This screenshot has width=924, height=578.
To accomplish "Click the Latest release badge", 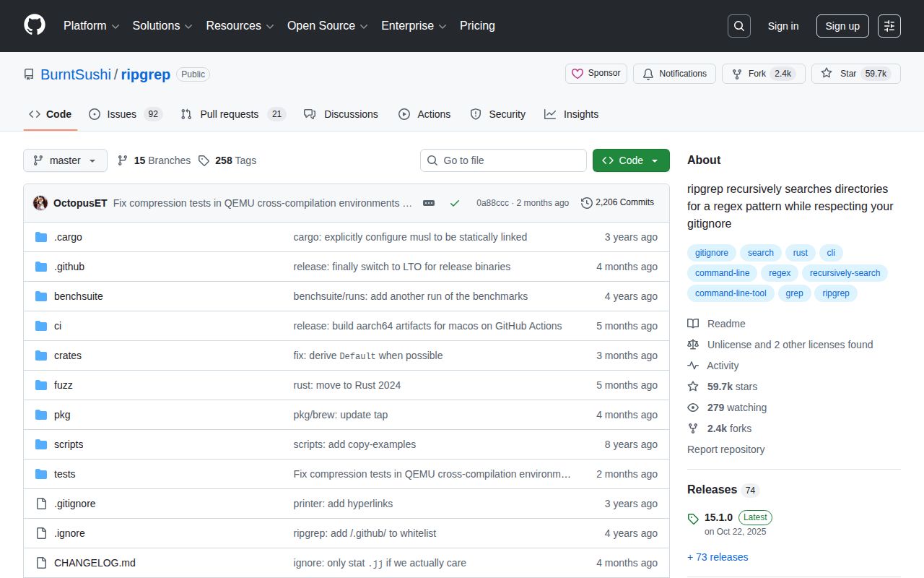I will [x=755, y=517].
